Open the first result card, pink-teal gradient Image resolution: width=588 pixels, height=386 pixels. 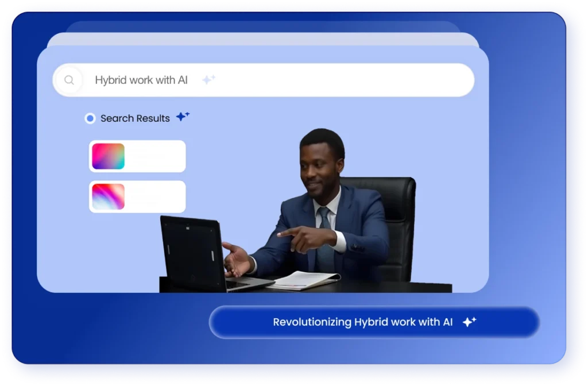point(137,156)
